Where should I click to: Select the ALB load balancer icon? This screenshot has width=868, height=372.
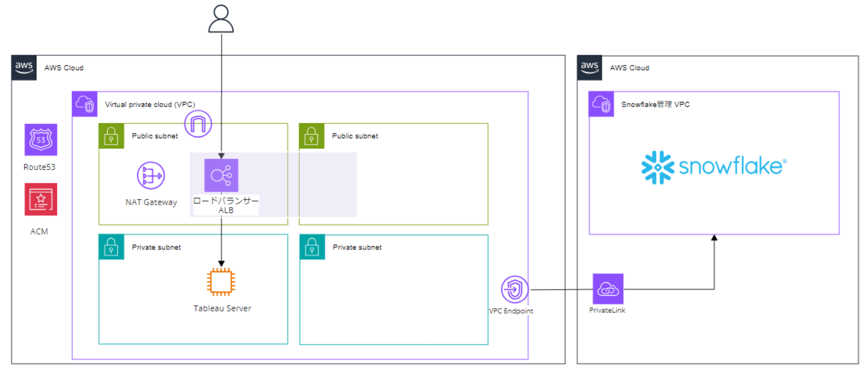click(x=221, y=175)
